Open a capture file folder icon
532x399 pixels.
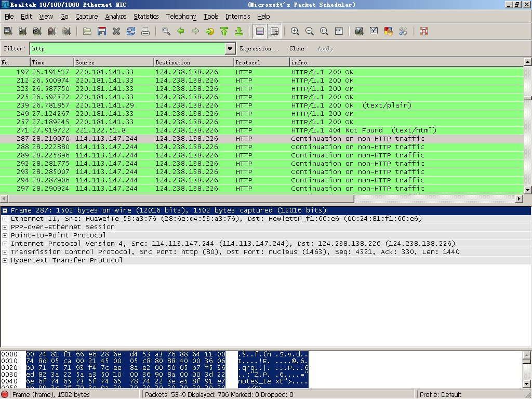click(x=87, y=31)
